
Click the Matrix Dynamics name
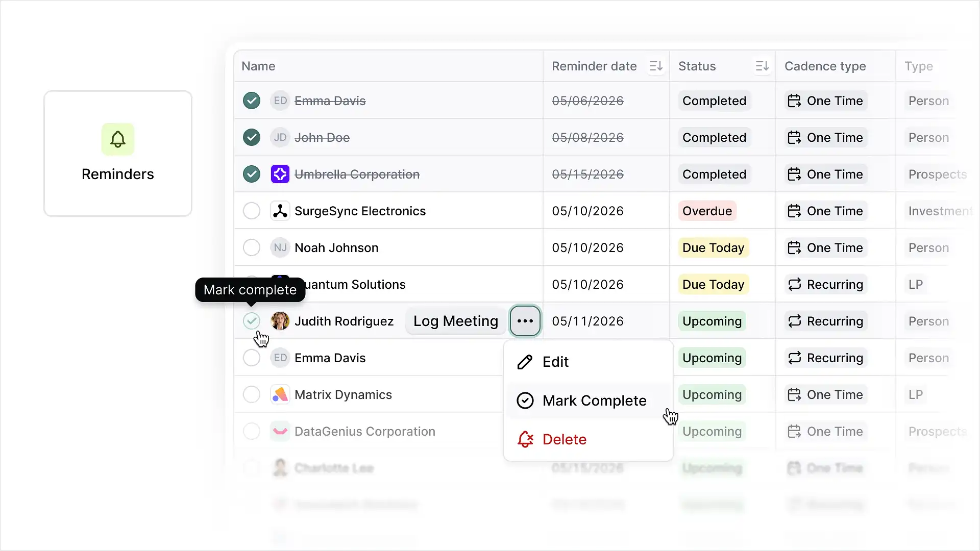point(343,394)
